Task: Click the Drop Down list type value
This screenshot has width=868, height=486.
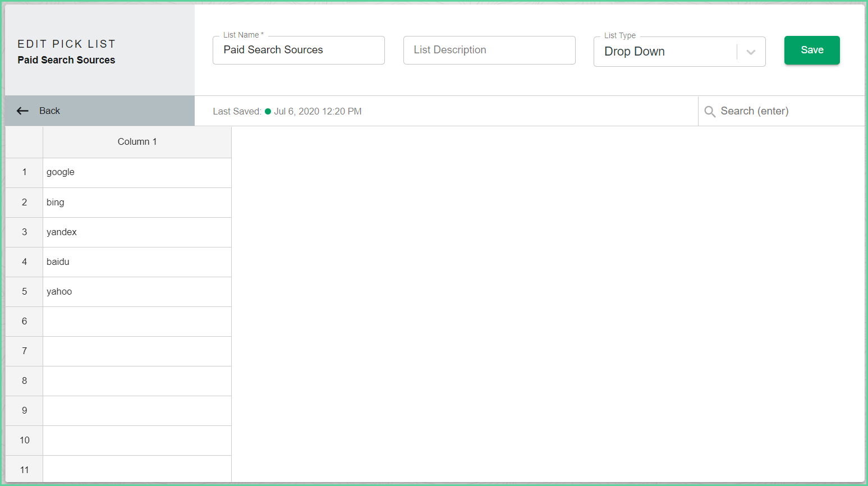Action: coord(635,52)
